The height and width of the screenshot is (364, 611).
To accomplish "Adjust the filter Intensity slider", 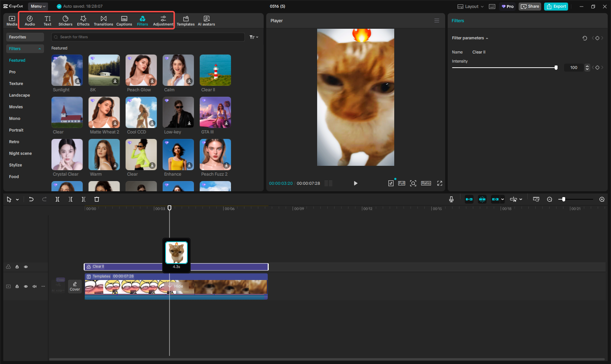I will click(x=556, y=68).
